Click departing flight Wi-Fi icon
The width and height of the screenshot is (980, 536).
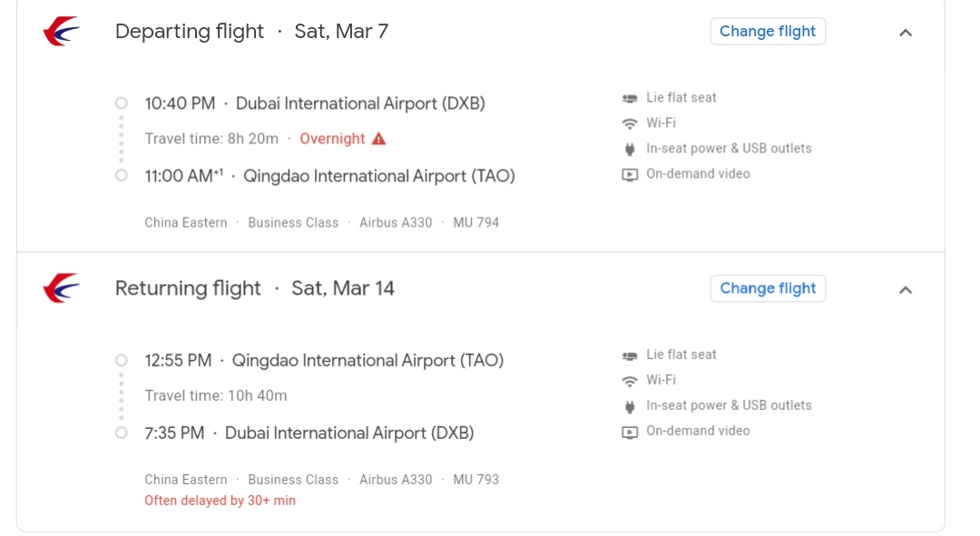(x=630, y=123)
